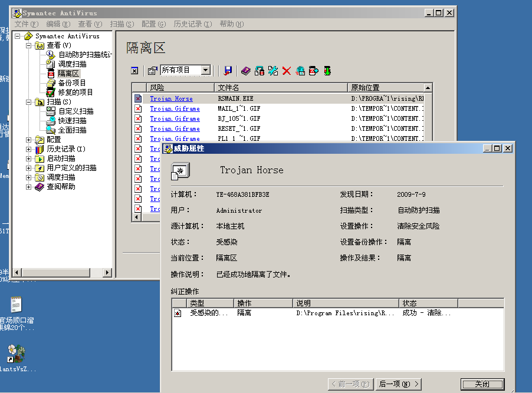This screenshot has width=532, height=393.
Task: Click tree panel right scroll arrow
Action: click(x=107, y=272)
